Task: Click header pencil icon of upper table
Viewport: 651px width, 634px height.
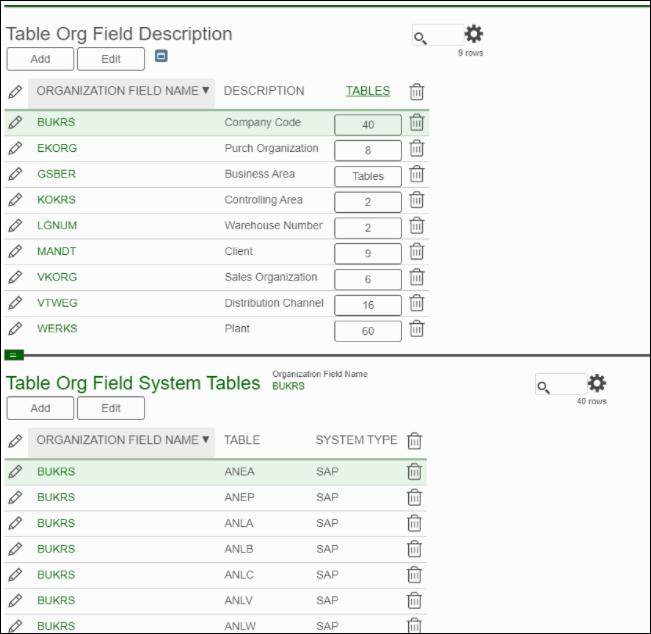Action: (15, 91)
